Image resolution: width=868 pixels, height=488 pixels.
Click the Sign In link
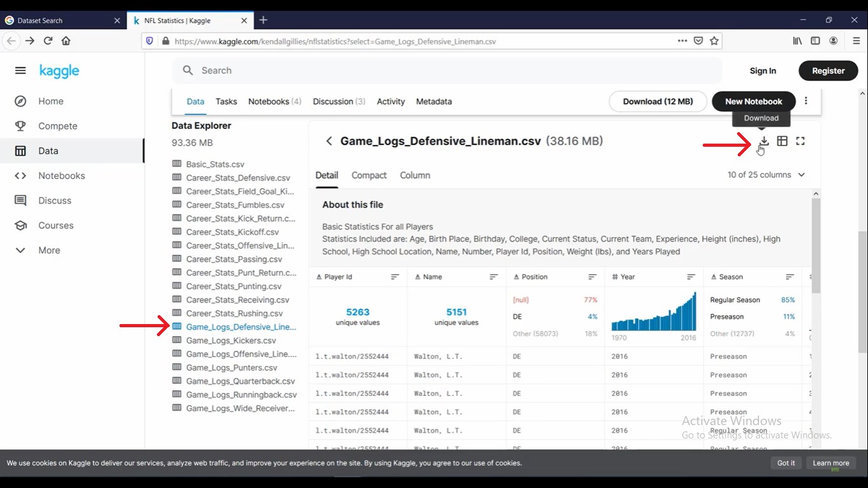[x=763, y=71]
